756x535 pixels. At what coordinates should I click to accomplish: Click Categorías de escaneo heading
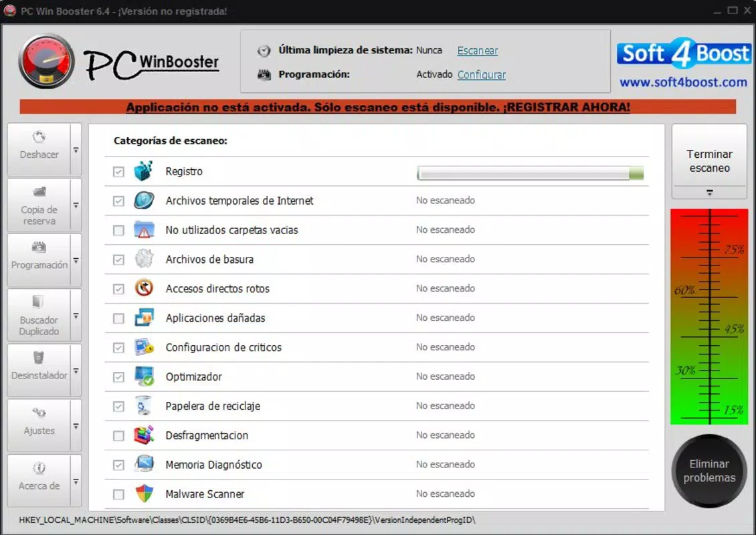click(170, 140)
